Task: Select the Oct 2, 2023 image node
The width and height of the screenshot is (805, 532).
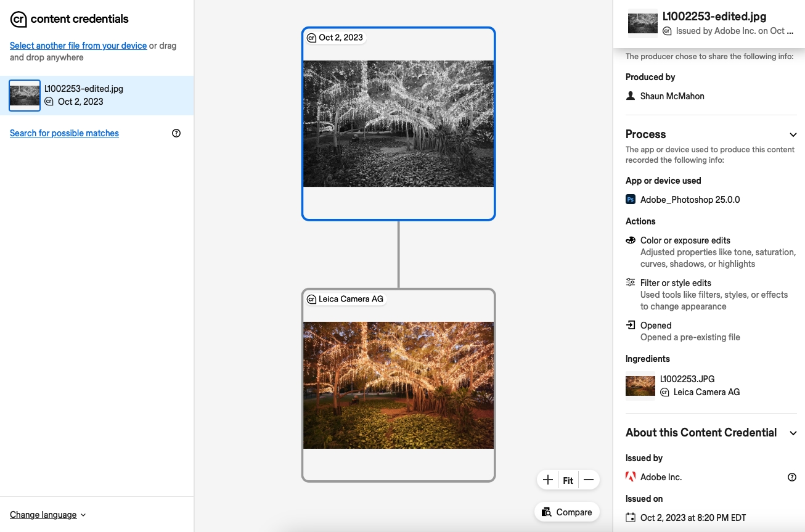Action: (398, 123)
